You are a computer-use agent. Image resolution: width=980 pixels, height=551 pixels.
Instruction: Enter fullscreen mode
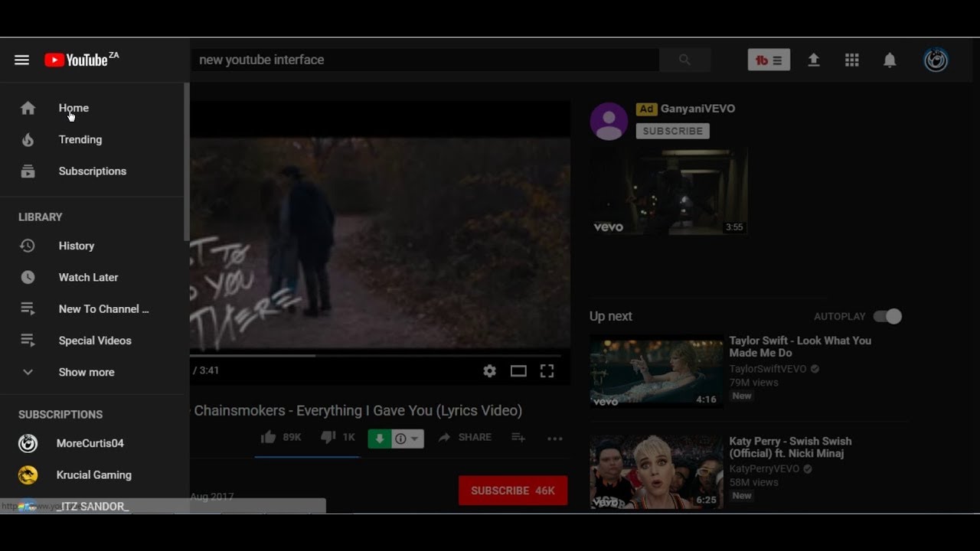tap(547, 371)
